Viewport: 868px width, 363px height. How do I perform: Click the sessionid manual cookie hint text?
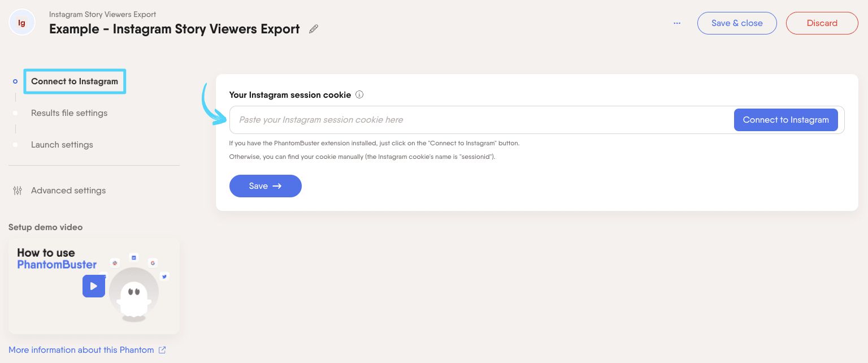coord(362,157)
